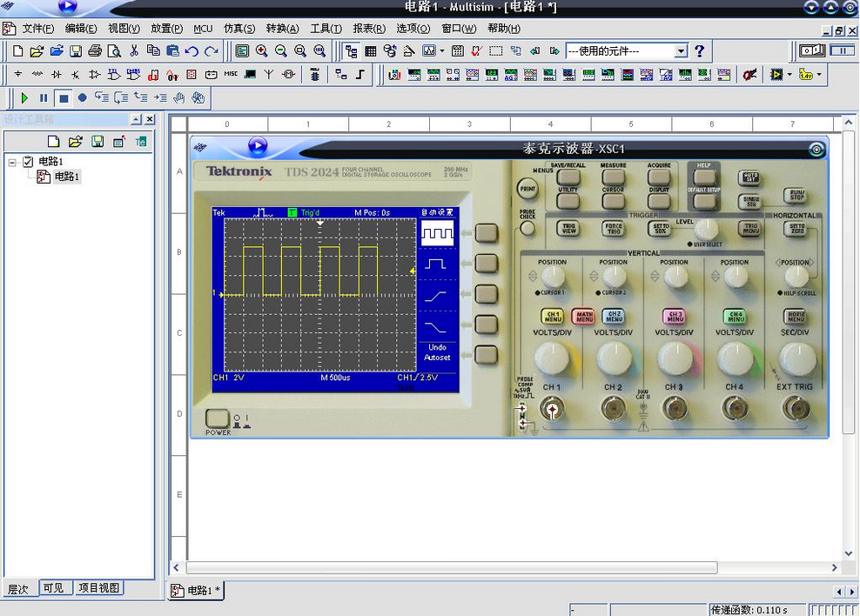Open the transistor component family

point(76,75)
